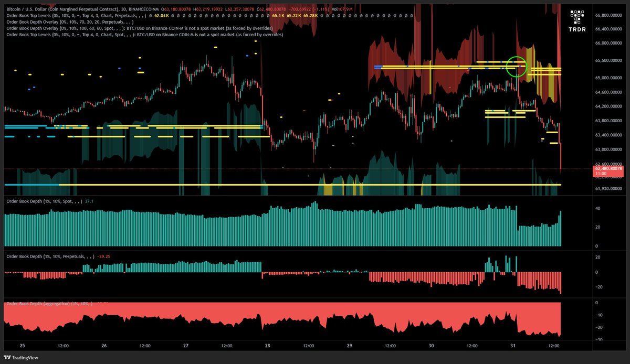This screenshot has width=630, height=364.
Task: Click date 25 on the time axis
Action: click(x=22, y=346)
